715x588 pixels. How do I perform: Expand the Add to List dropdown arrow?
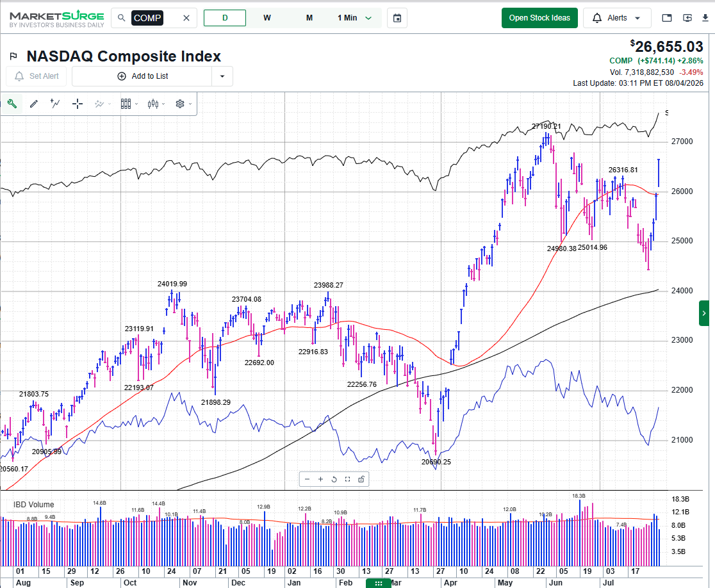click(222, 76)
